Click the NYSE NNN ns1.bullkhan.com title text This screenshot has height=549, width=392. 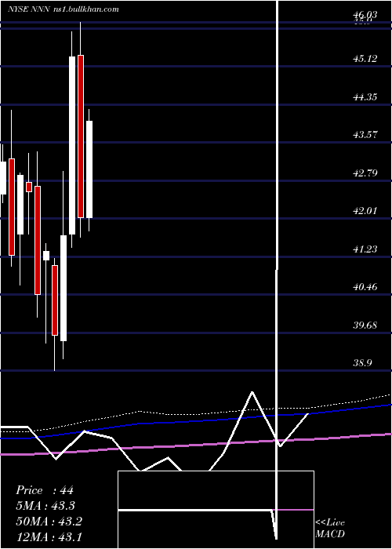coord(64,9)
